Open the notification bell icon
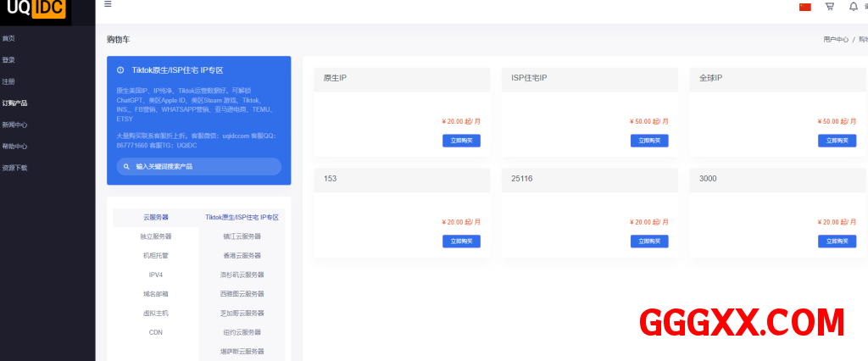Image resolution: width=868 pixels, height=361 pixels. pyautogui.click(x=853, y=7)
